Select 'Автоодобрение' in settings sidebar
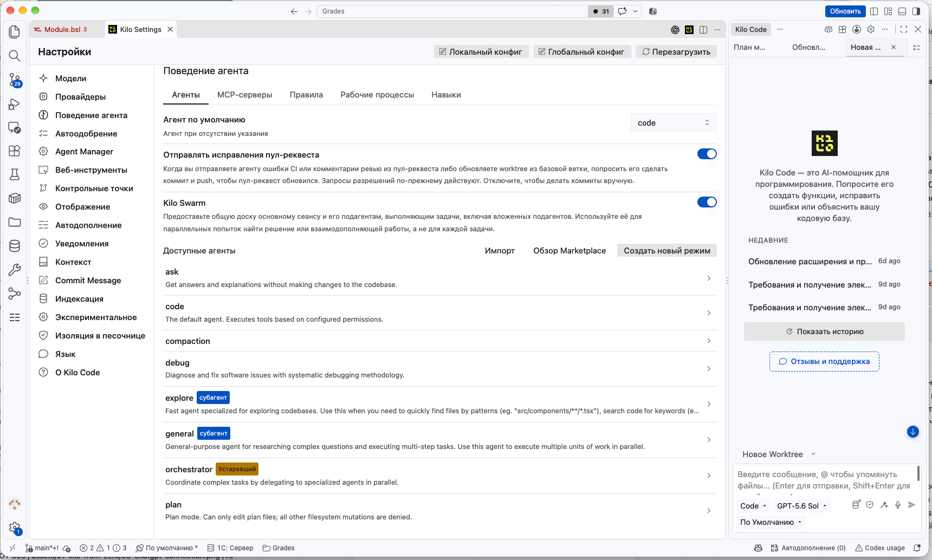 86,134
